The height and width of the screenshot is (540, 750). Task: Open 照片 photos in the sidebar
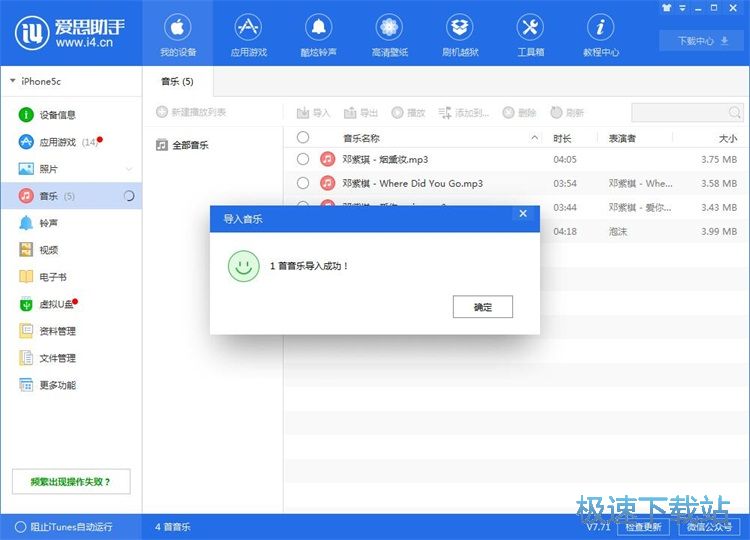tap(71, 169)
